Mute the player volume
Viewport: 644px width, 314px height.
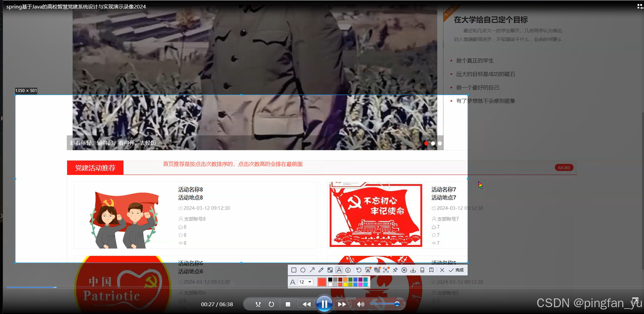click(361, 304)
